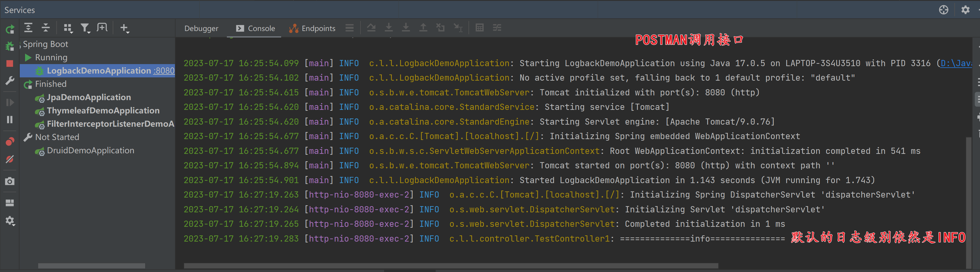Click 'Starting service [Tomcat]' log text
The width and height of the screenshot is (980, 272).
coord(607,107)
